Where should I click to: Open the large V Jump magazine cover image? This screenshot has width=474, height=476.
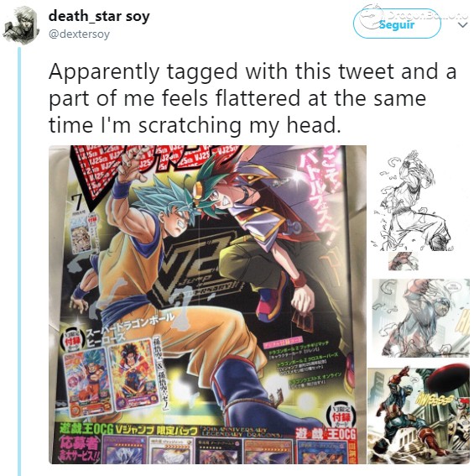(207, 305)
